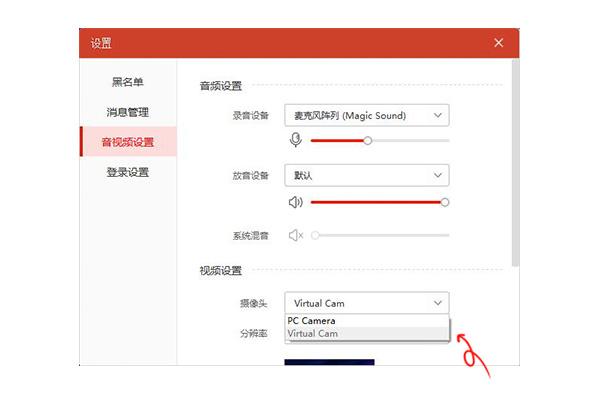Click the speaker volume slider handle
This screenshot has width=600, height=403.
point(445,202)
